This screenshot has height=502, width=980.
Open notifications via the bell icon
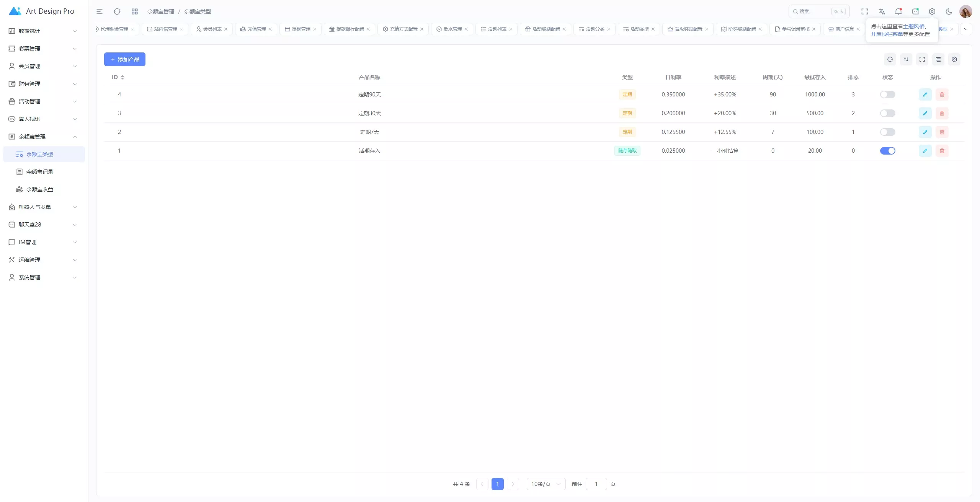[898, 11]
